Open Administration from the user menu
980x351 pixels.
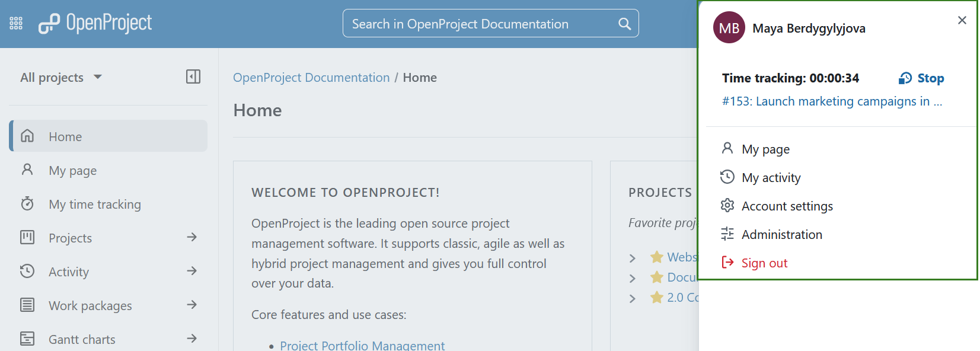coord(781,235)
